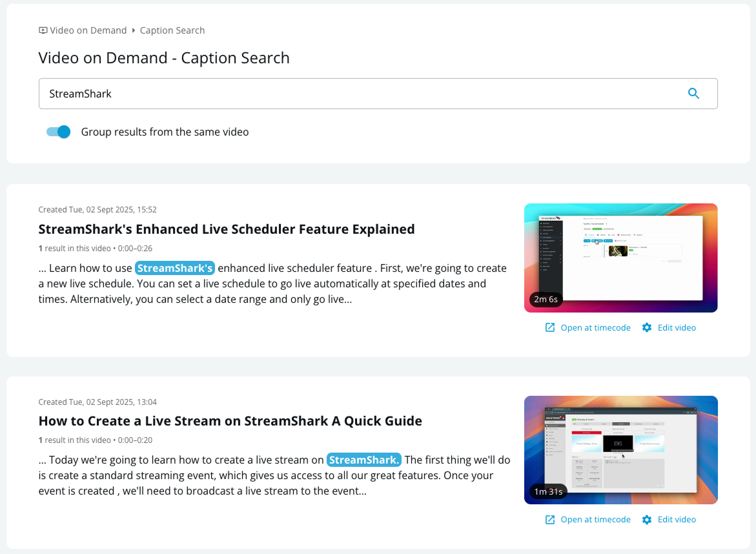
Task: Click highlighted 'StreamShark.' in second caption
Action: click(363, 460)
